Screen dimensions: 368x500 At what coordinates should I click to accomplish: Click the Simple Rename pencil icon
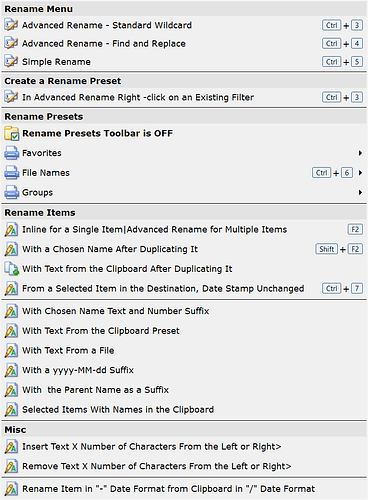click(x=11, y=61)
